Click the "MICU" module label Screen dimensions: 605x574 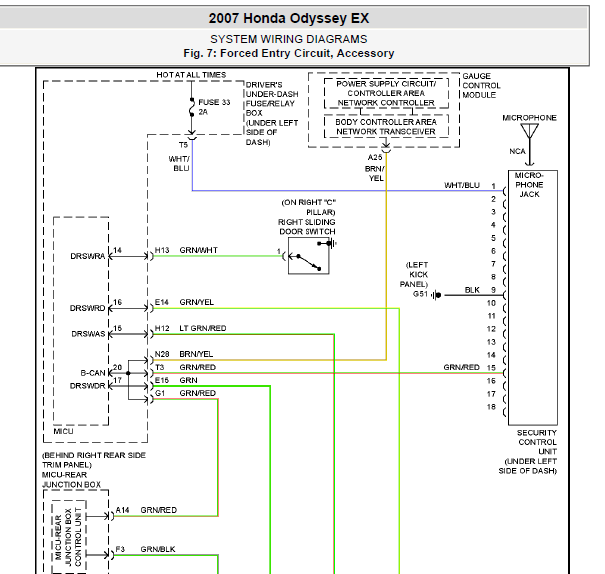[x=63, y=431]
